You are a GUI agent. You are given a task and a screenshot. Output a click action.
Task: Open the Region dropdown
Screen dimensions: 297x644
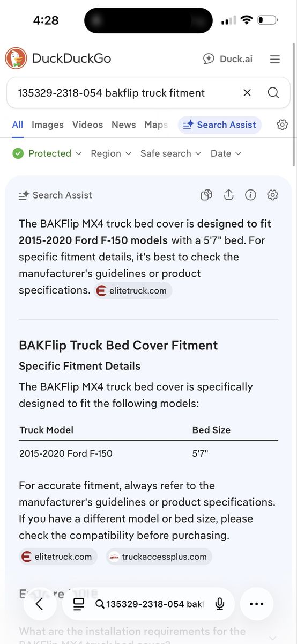click(x=111, y=153)
